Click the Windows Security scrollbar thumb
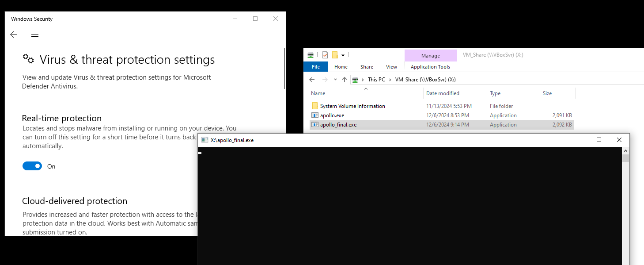The image size is (644, 265). click(284, 69)
